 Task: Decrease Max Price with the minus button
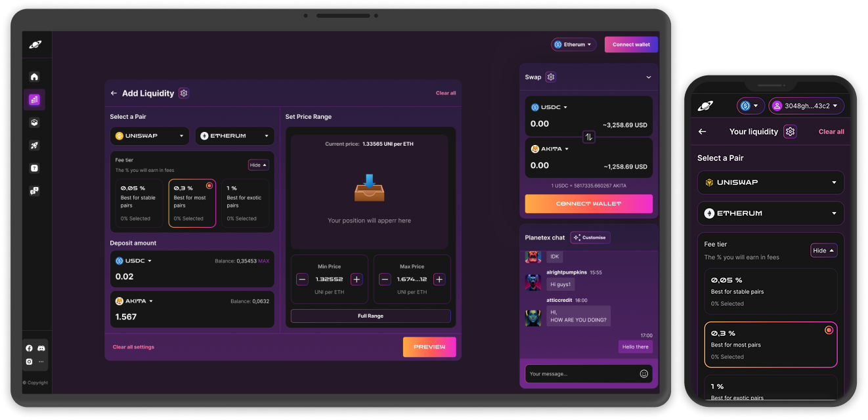click(x=385, y=279)
